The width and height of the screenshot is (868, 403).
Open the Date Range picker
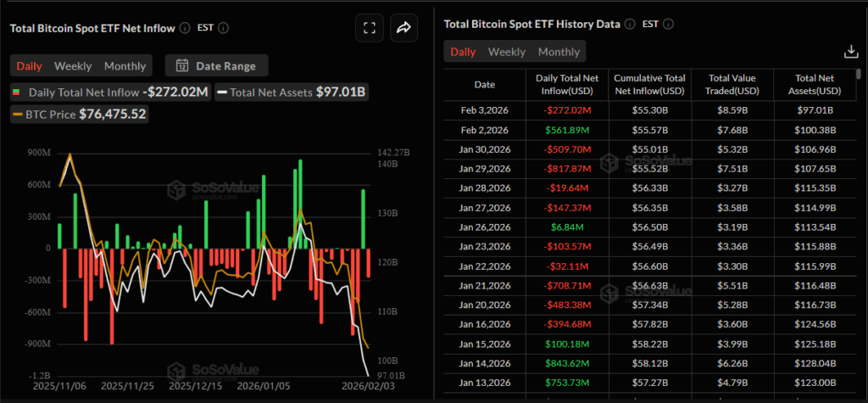[x=217, y=65]
